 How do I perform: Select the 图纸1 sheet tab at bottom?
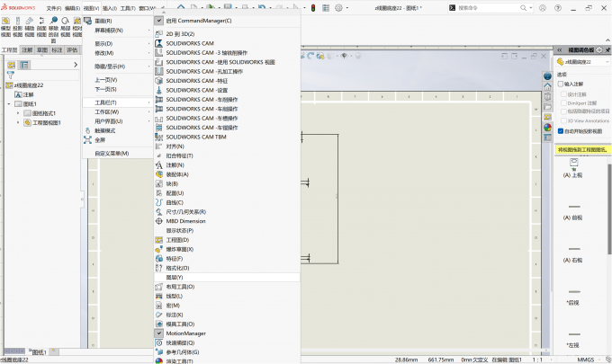coord(39,352)
